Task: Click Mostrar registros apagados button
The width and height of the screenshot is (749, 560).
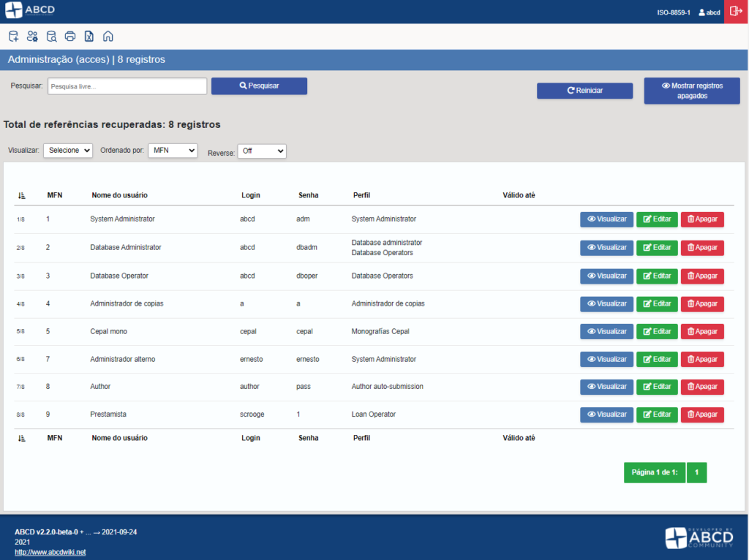Action: click(692, 91)
